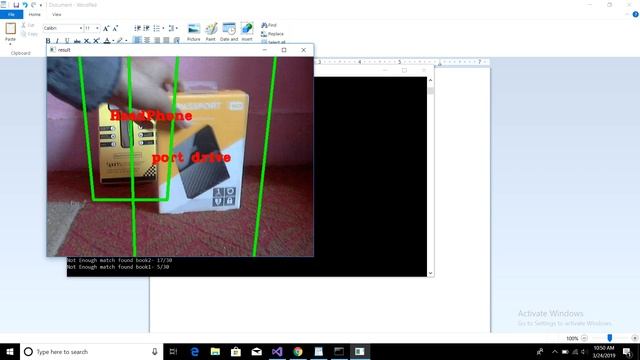This screenshot has height=360, width=640.
Task: Click the bullet list icon
Action: click(156, 28)
